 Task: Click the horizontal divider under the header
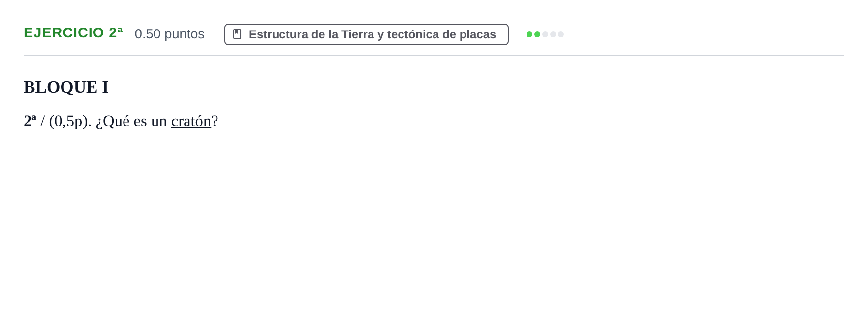point(434,56)
